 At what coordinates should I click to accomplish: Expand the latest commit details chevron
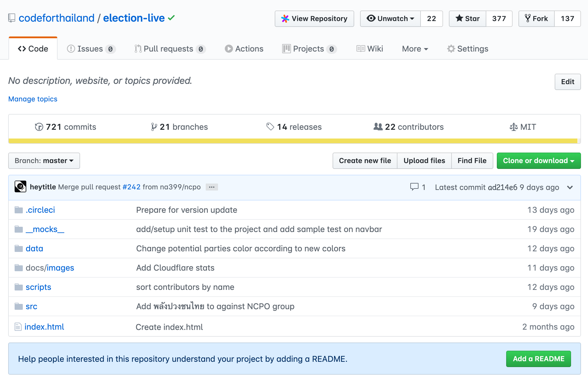coord(570,187)
